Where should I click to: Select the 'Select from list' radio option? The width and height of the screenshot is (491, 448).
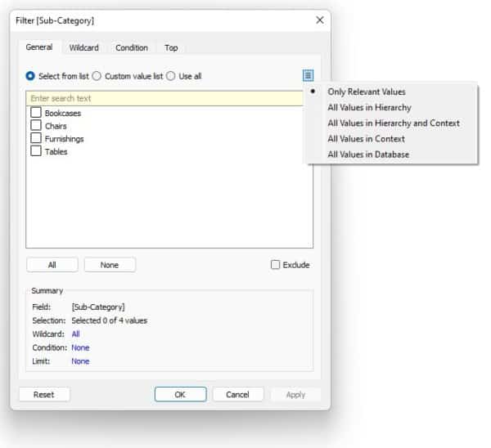pos(30,76)
